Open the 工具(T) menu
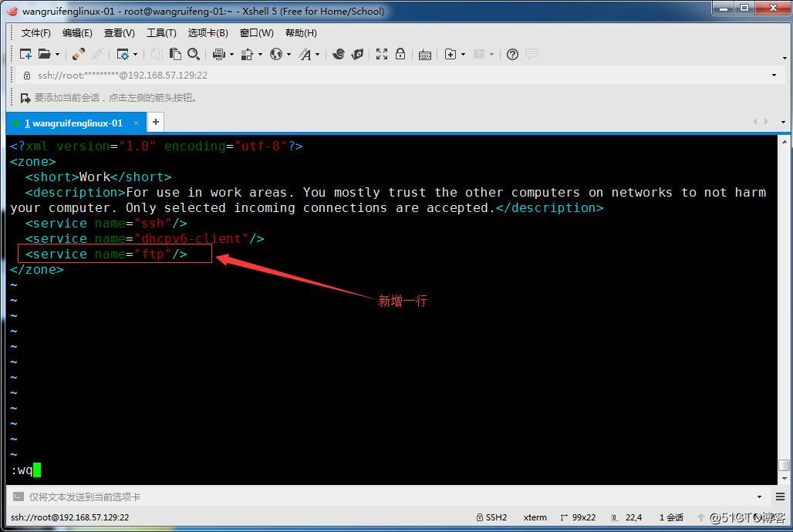The height and width of the screenshot is (532, 793). pyautogui.click(x=161, y=33)
